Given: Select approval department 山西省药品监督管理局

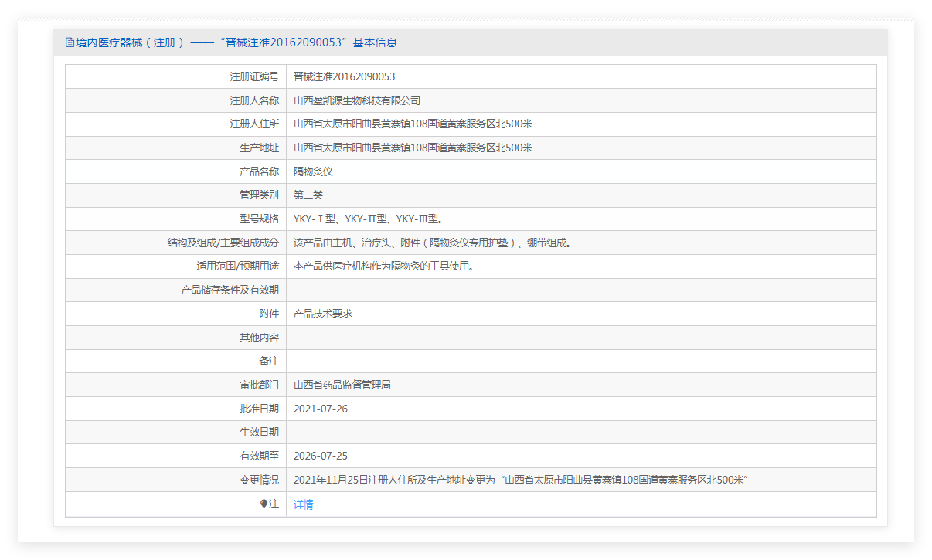Looking at the screenshot, I should coord(342,385).
